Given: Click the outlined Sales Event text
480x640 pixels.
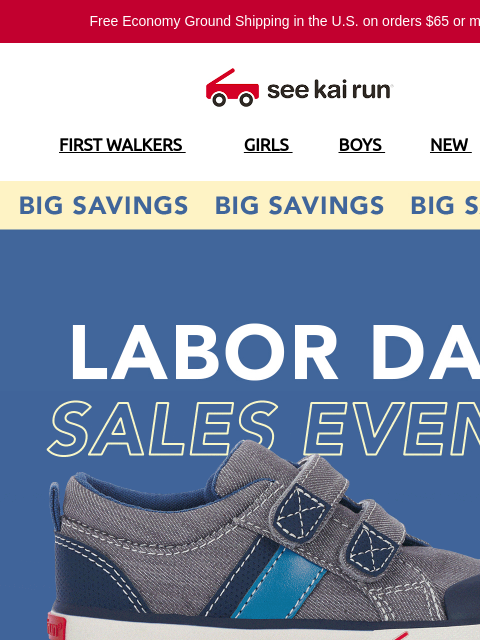Looking at the screenshot, I should pyautogui.click(x=264, y=428).
